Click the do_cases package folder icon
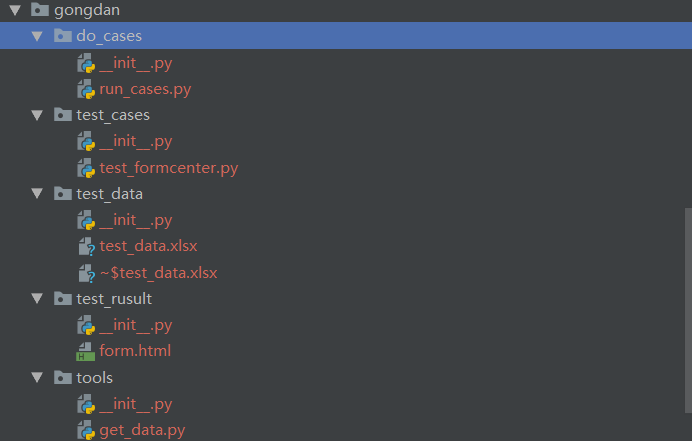 click(62, 36)
